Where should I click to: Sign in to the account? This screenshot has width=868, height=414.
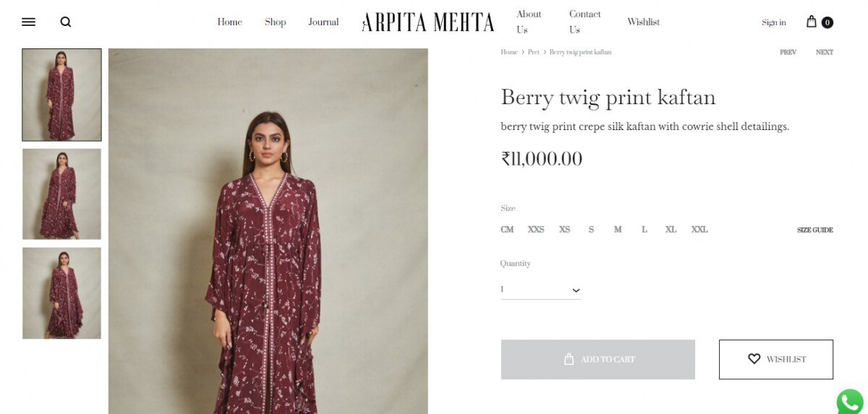(x=773, y=22)
